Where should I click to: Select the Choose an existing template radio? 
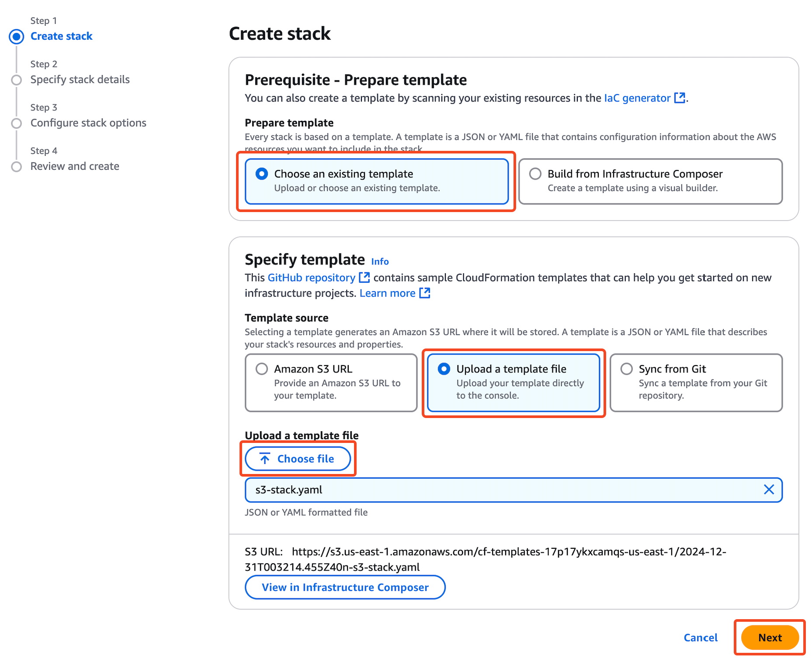[x=262, y=174]
